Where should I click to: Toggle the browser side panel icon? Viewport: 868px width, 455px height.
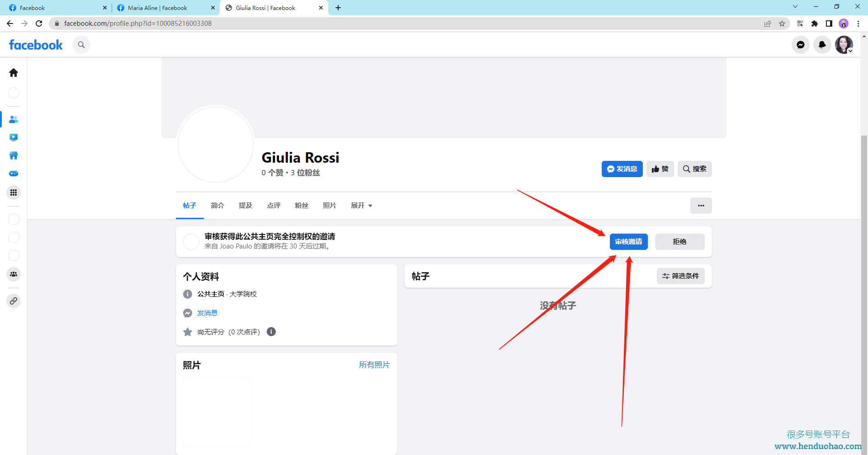(x=829, y=23)
